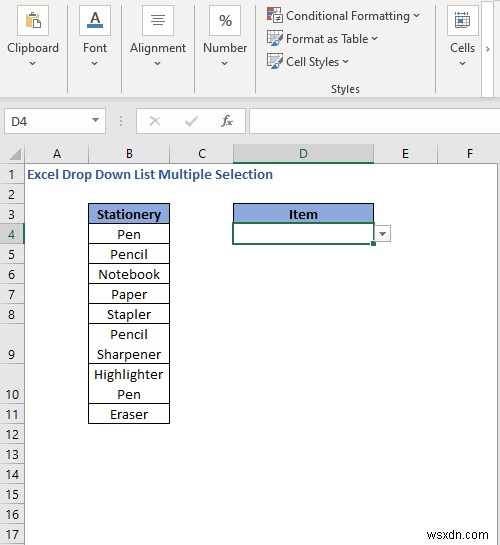Select row 12 header
This screenshot has width=500, height=545.
[12, 434]
